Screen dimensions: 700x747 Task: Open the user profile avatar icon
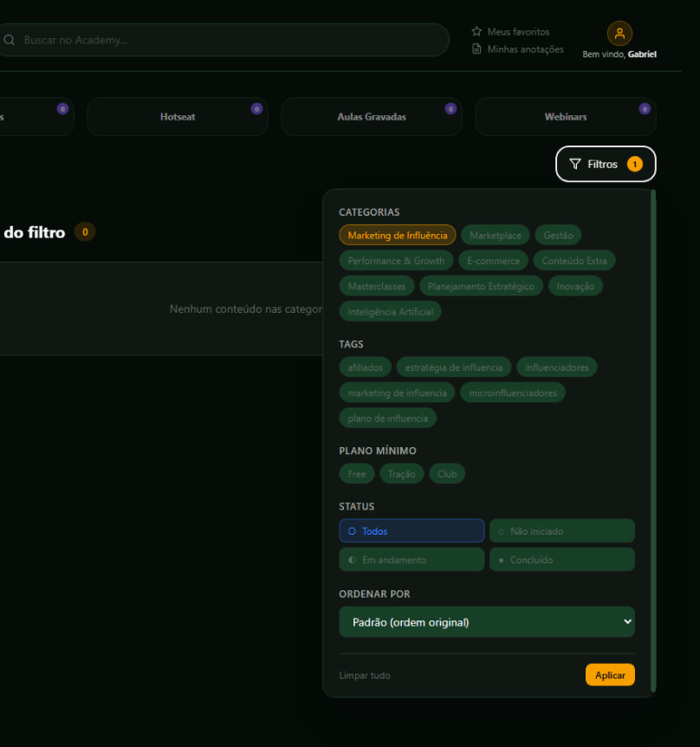tap(619, 33)
